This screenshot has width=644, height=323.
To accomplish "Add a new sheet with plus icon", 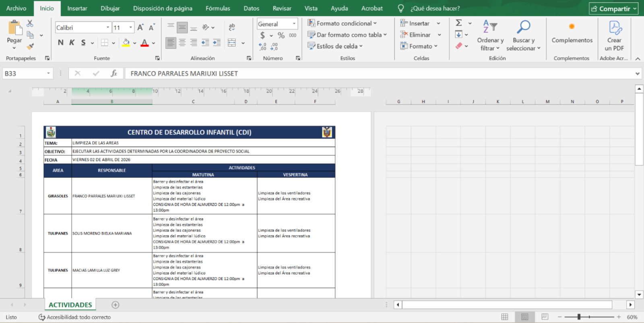I will click(116, 305).
